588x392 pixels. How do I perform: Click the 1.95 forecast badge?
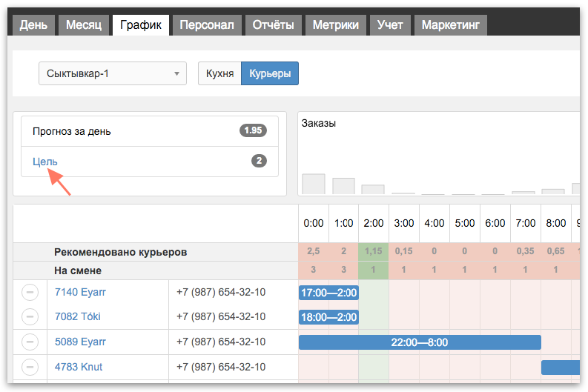pyautogui.click(x=253, y=130)
